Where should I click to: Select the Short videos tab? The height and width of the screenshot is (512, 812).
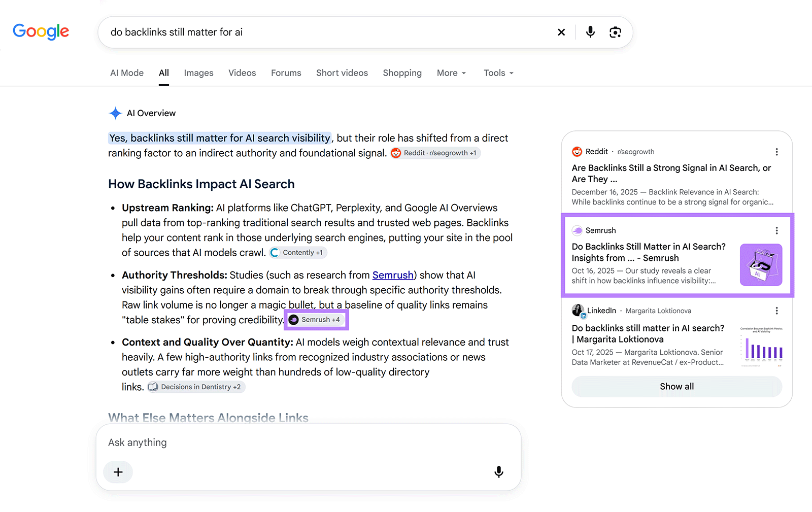tap(342, 73)
